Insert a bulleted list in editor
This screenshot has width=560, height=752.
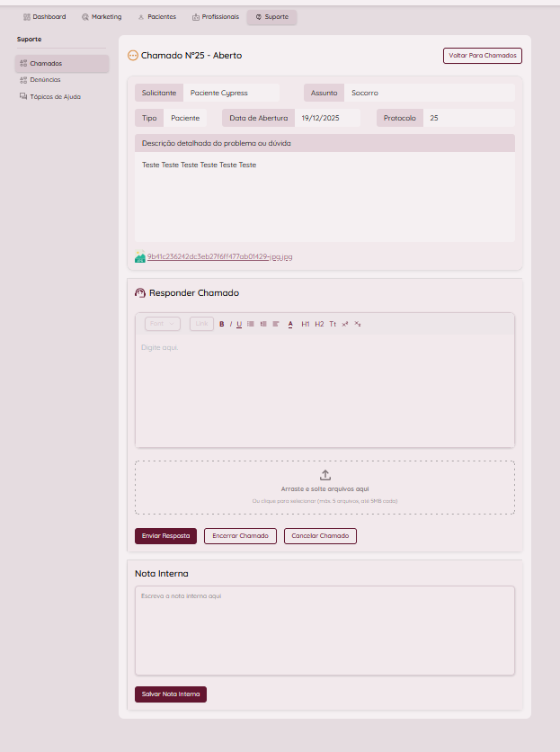[x=251, y=324]
